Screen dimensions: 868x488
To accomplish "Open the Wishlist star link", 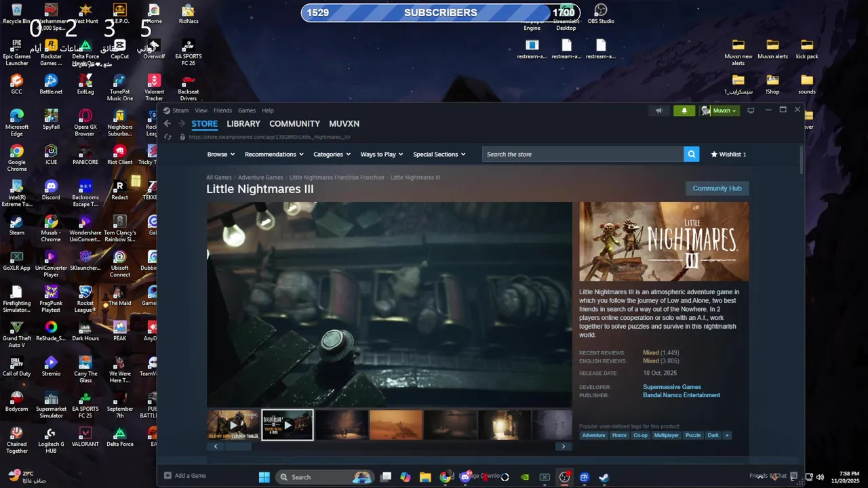I will [728, 154].
